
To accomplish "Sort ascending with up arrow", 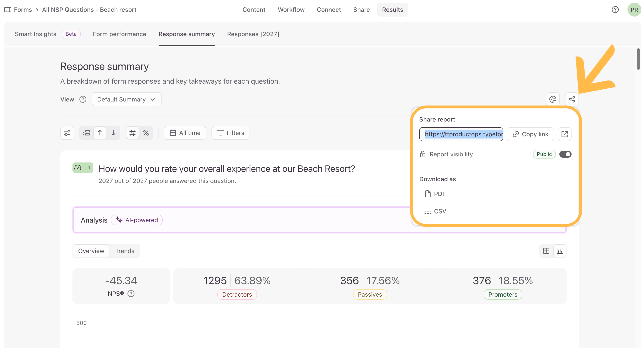I will click(100, 133).
